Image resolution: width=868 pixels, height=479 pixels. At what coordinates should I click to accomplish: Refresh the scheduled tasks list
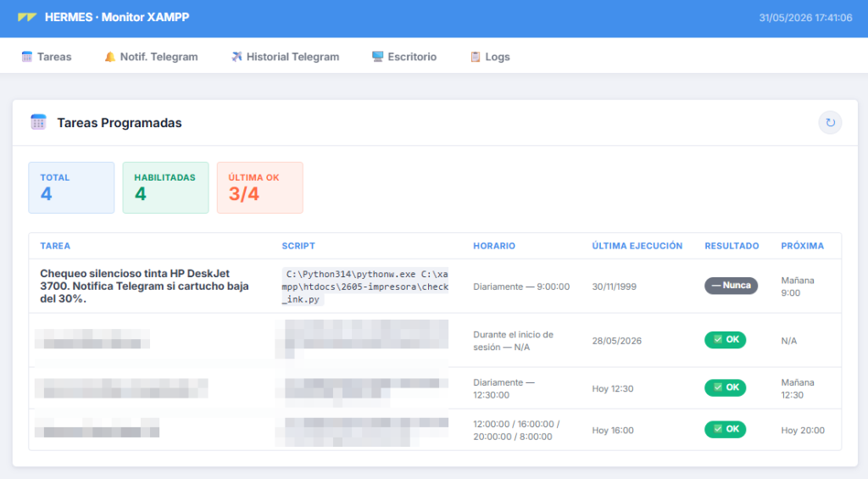pos(830,122)
